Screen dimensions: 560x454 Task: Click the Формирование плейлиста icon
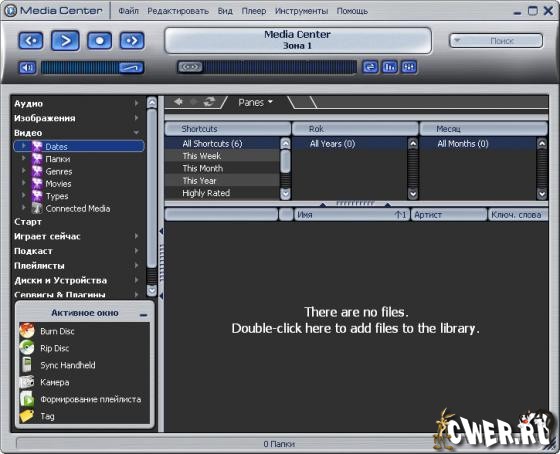(x=27, y=399)
